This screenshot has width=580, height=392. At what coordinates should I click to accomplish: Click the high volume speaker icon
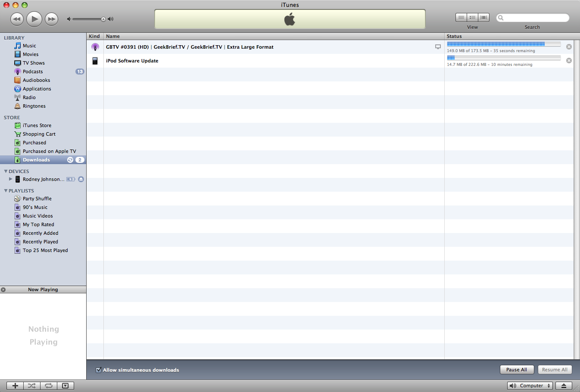pos(111,19)
